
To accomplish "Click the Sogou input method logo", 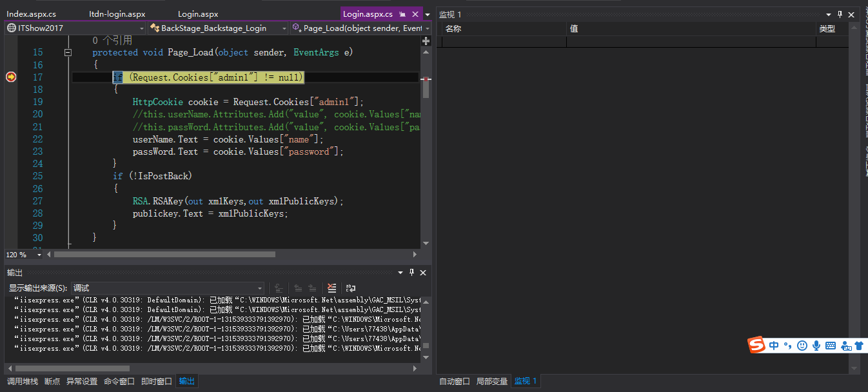I will [x=756, y=345].
